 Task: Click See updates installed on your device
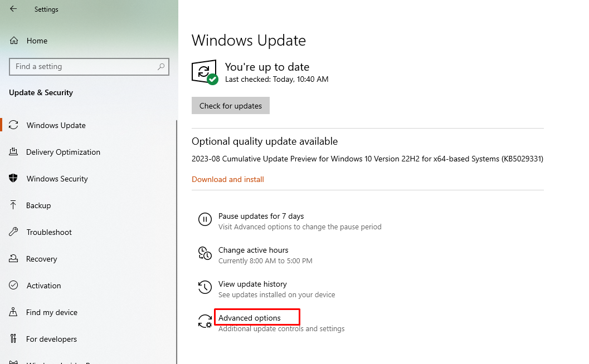tap(276, 295)
